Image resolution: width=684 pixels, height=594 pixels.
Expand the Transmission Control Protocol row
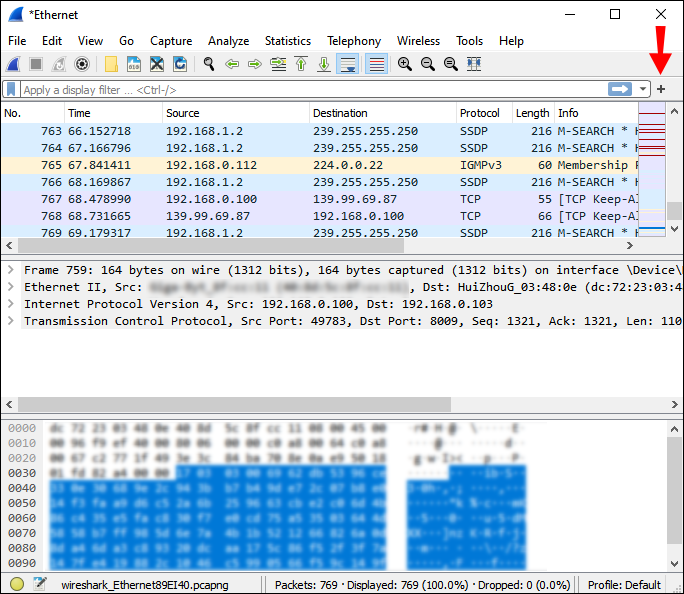tap(11, 321)
